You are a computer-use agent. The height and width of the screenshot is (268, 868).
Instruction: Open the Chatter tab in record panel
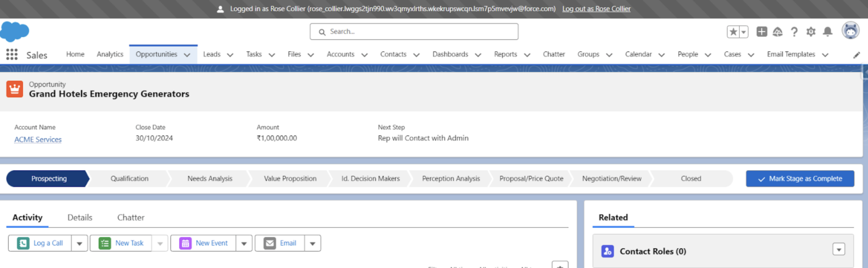pos(131,218)
